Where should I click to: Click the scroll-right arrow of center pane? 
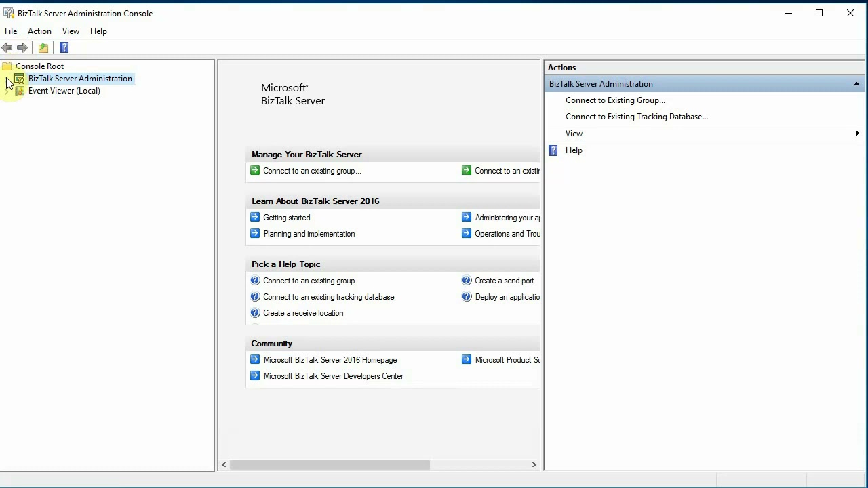(534, 464)
